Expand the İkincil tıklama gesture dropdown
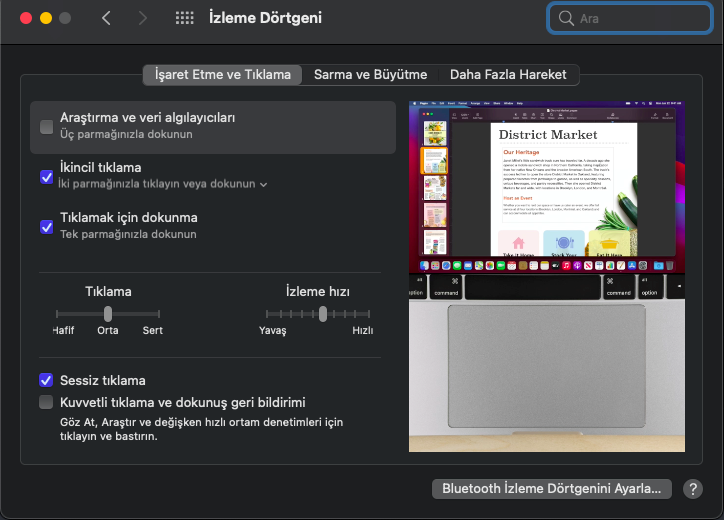 [x=264, y=185]
